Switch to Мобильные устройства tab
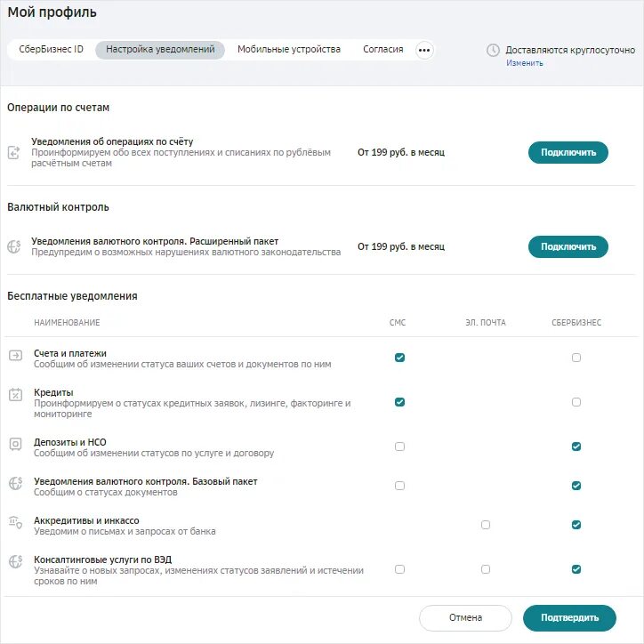 pos(289,50)
